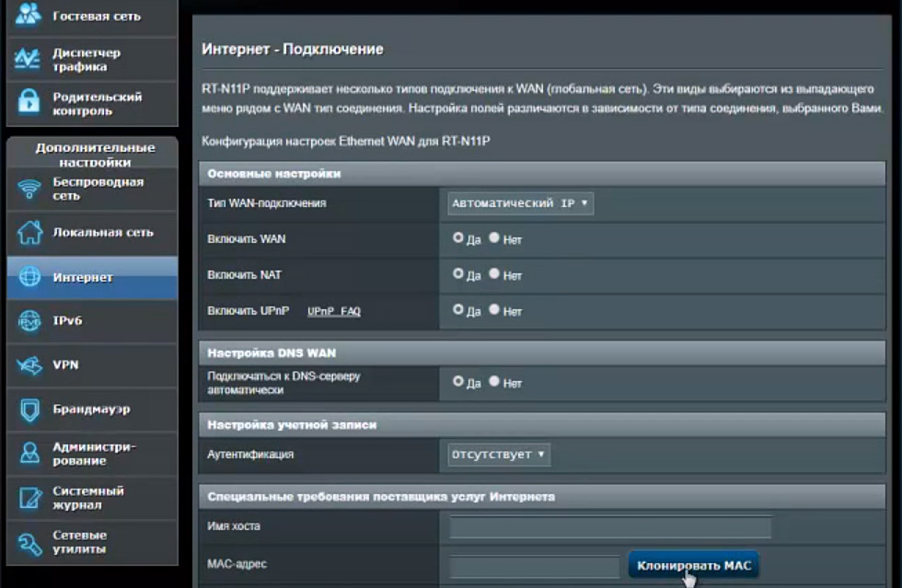
Task: Open the Аутентификация dropdown
Action: 499,454
